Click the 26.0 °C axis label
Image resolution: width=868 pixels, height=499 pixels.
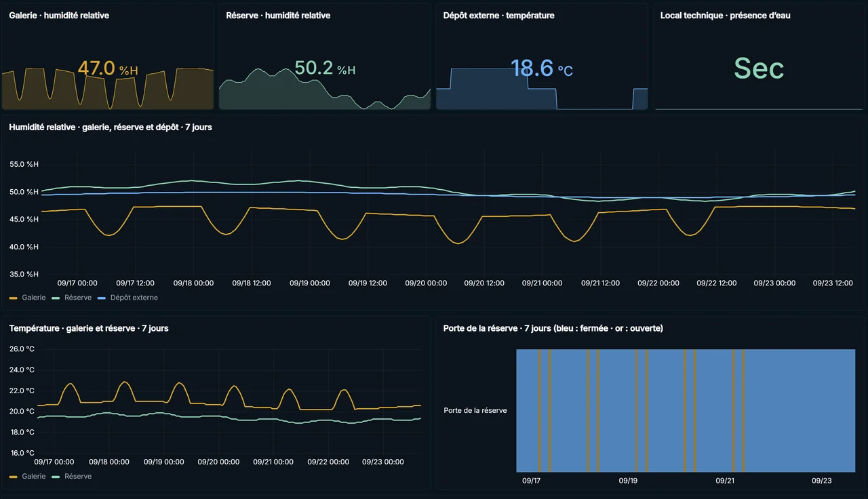click(x=22, y=349)
